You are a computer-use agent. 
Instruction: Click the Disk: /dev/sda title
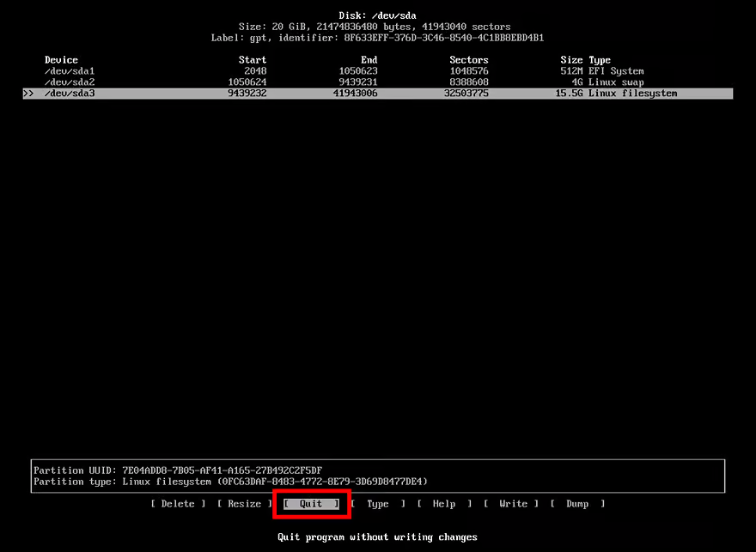[x=377, y=16]
